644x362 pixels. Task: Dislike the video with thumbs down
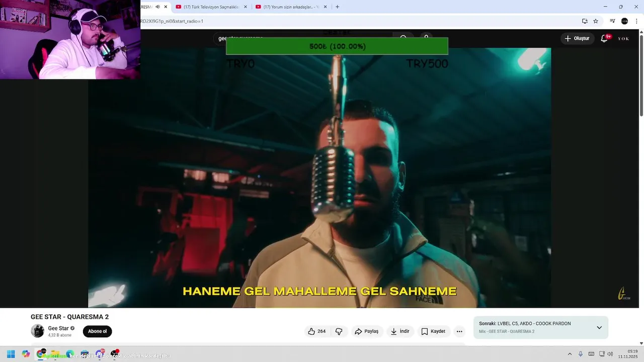[x=339, y=331]
